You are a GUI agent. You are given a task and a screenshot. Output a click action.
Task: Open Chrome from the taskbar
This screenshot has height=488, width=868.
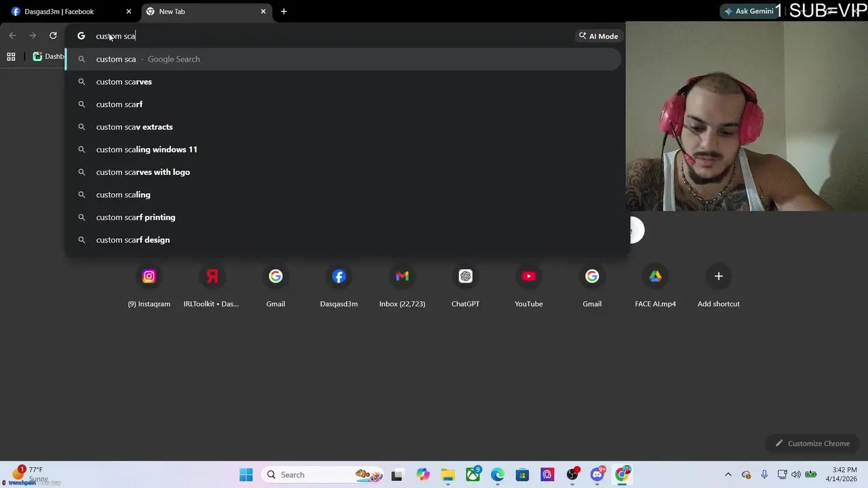(623, 474)
